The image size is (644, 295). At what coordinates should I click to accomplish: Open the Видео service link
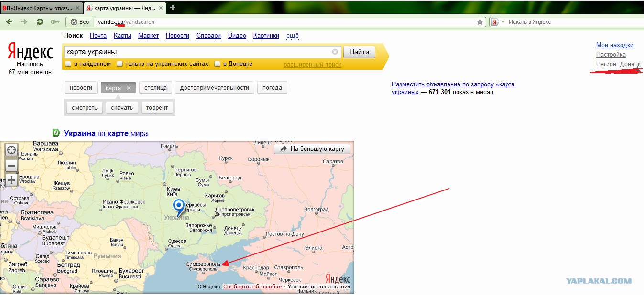[237, 36]
